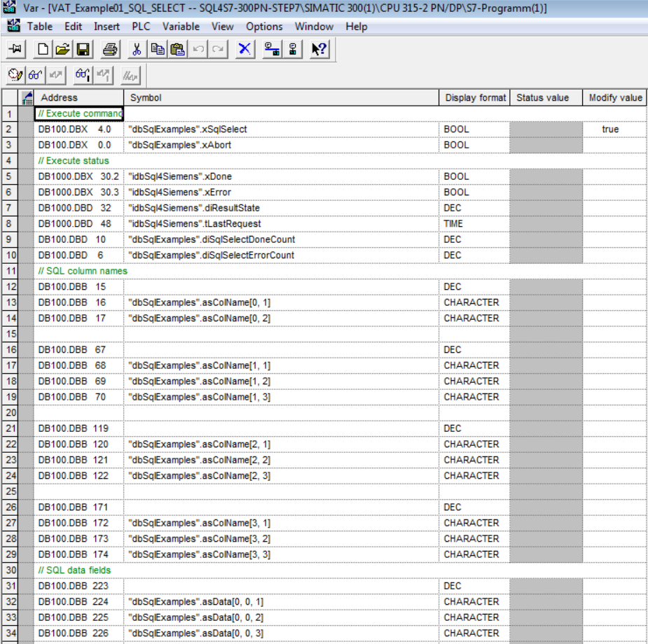Select the '// Execute command' comment cell

pos(79,113)
